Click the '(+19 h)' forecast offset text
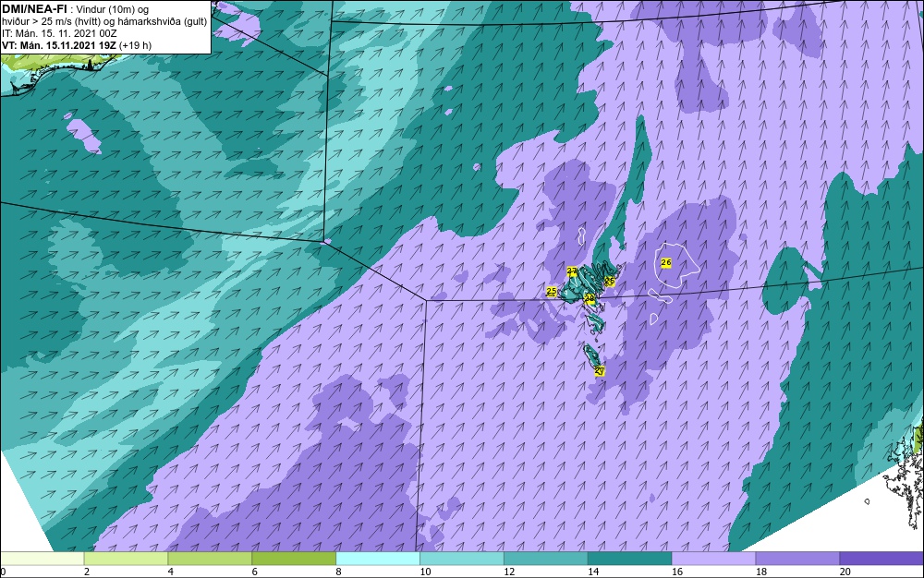This screenshot has height=578, width=924. point(135,45)
